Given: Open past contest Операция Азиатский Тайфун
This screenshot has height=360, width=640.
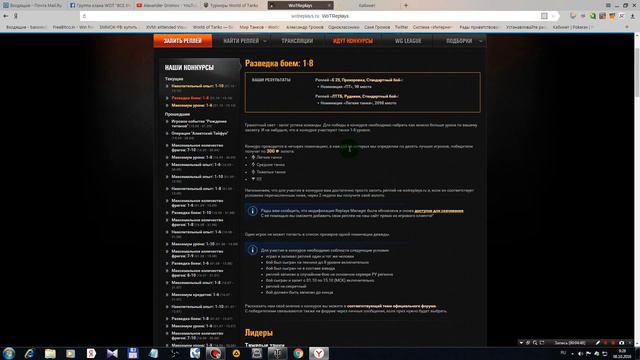Looking at the screenshot, I should pos(200,133).
